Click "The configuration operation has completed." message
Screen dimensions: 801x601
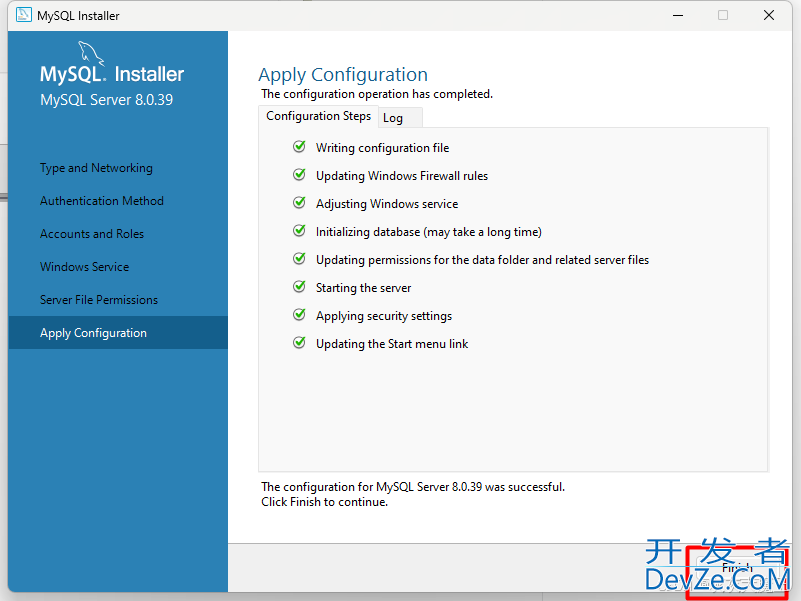(x=377, y=94)
